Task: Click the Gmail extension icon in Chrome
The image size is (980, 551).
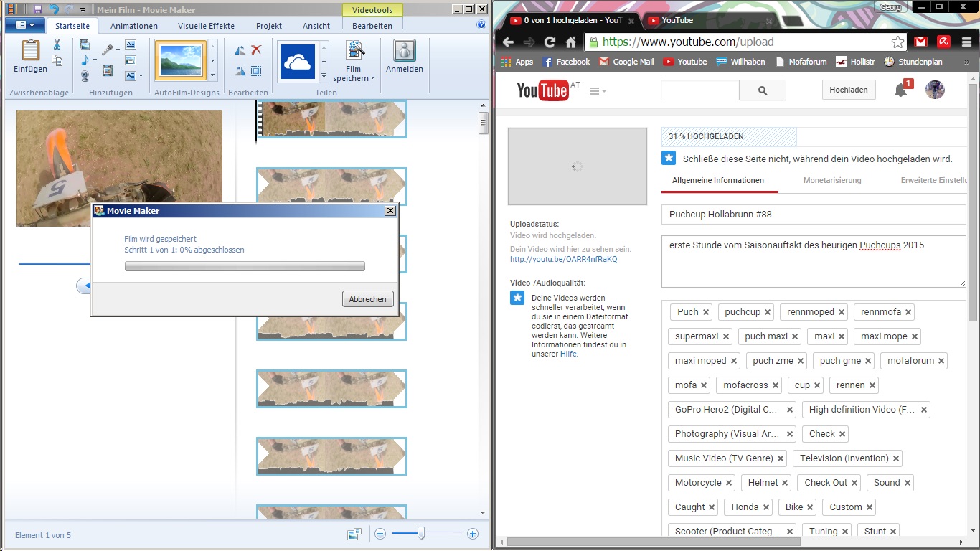Action: (x=920, y=42)
